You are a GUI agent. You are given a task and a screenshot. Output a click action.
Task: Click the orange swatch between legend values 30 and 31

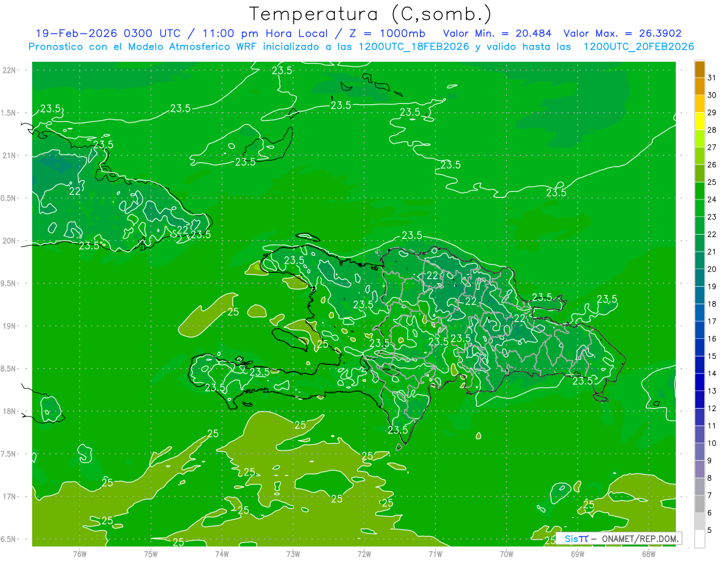(x=699, y=86)
